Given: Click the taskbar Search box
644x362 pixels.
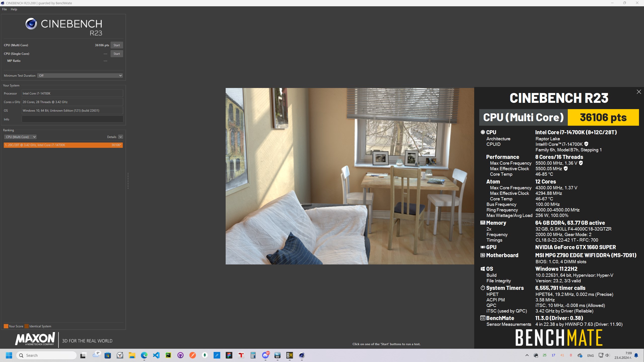Looking at the screenshot, I should click(x=47, y=355).
